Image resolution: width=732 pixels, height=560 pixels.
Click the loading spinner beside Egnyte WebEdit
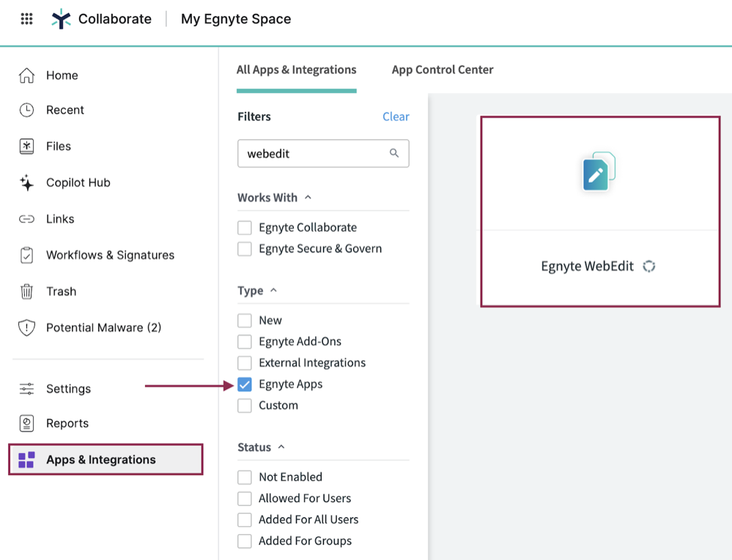coord(649,266)
